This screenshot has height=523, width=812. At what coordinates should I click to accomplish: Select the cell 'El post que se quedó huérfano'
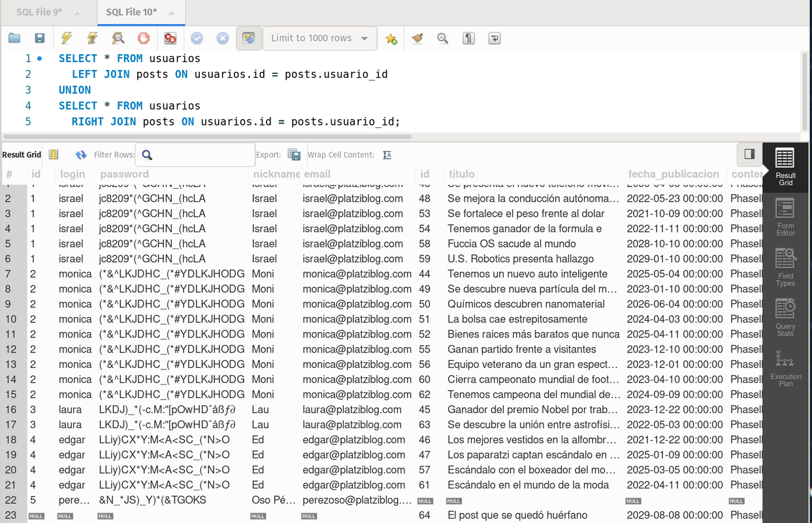[x=517, y=515]
